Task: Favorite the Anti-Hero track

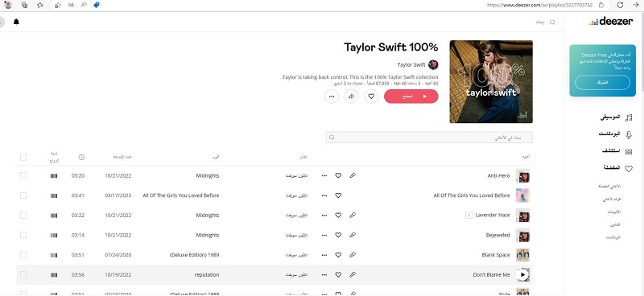Action: click(338, 175)
